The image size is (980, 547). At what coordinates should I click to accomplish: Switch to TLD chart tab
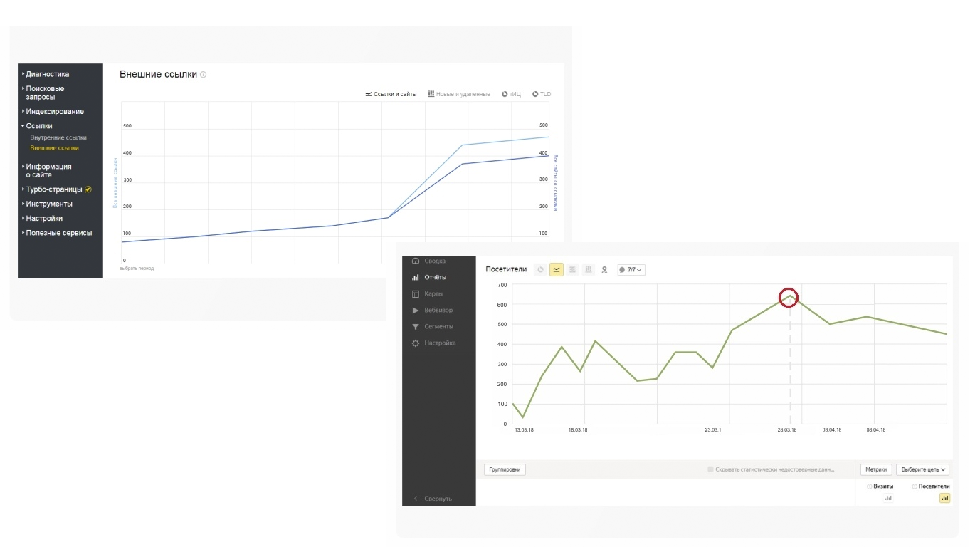(541, 94)
